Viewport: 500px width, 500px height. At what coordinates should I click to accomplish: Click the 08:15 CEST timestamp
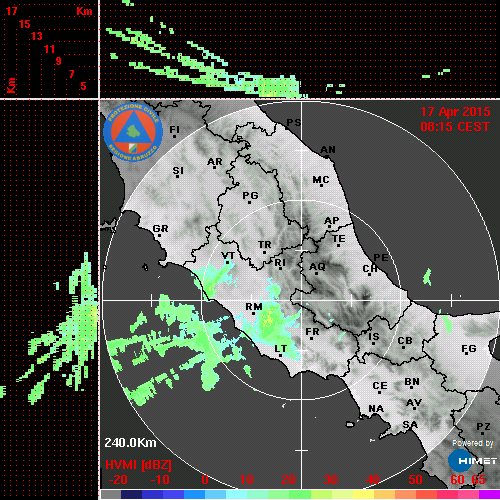click(455, 127)
